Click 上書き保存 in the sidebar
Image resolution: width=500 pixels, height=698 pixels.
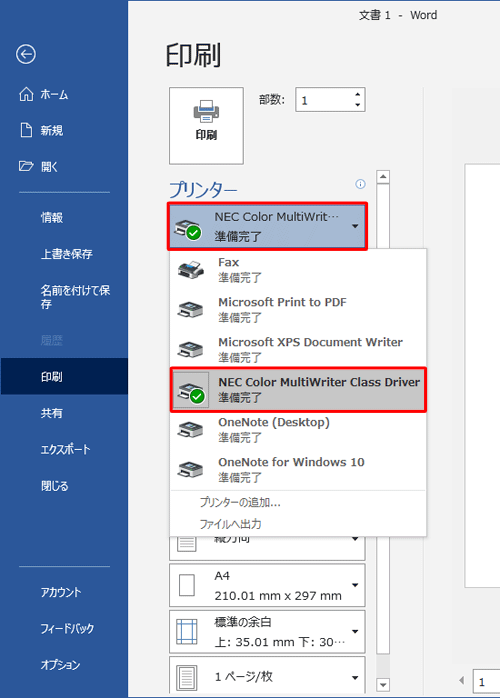(x=66, y=254)
